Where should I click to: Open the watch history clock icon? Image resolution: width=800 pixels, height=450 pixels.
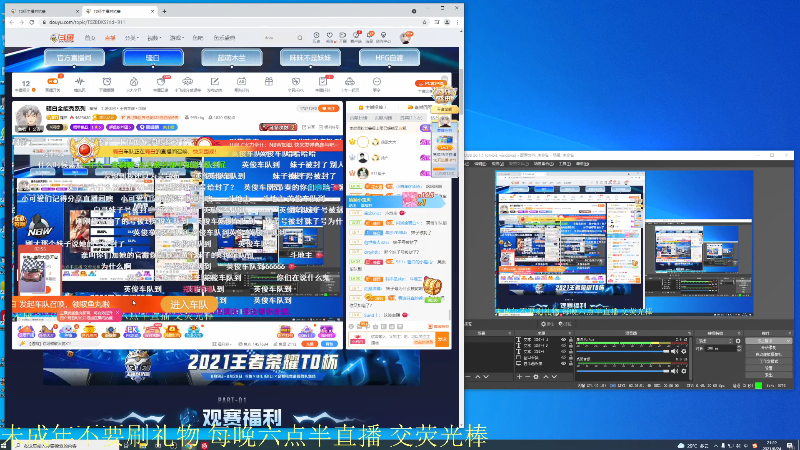pos(316,35)
